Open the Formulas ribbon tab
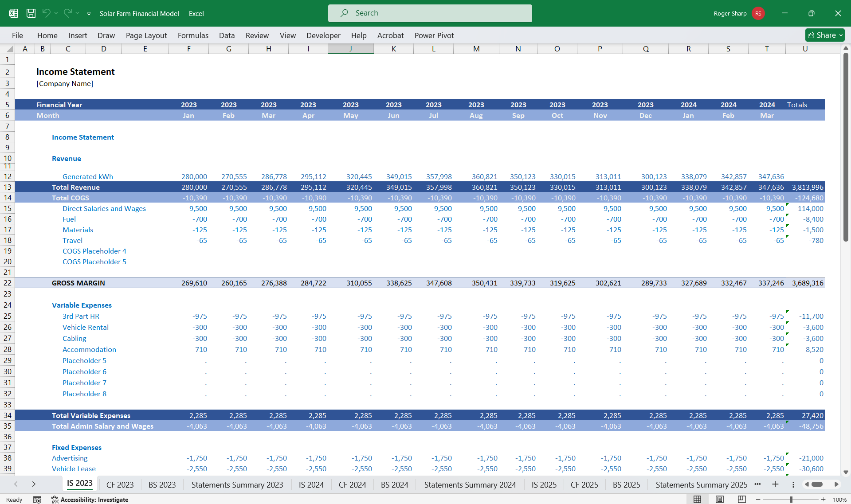The width and height of the screenshot is (851, 504). coord(193,35)
